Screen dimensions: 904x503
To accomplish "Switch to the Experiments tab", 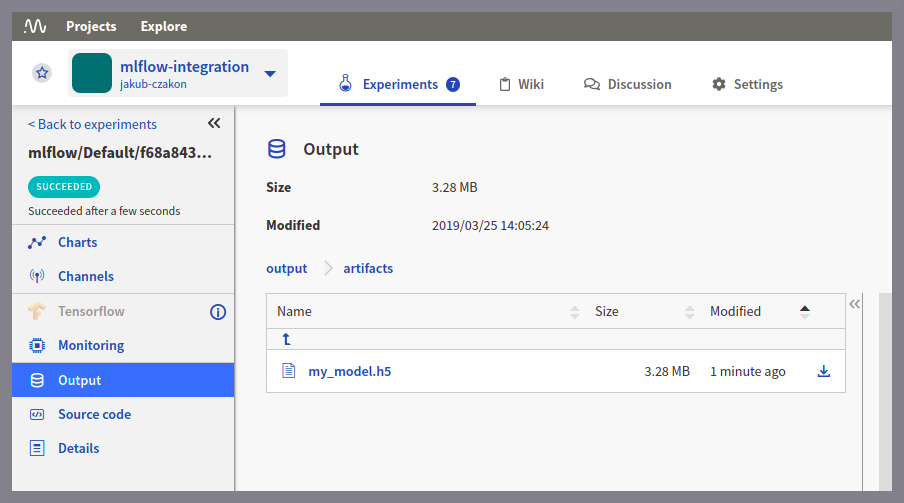I will 399,84.
